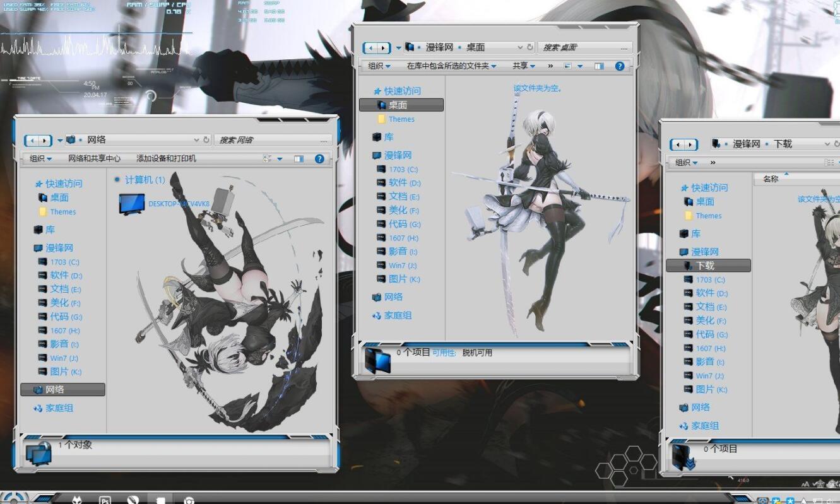
Task: Go forward in the 网络 window
Action: [x=45, y=141]
